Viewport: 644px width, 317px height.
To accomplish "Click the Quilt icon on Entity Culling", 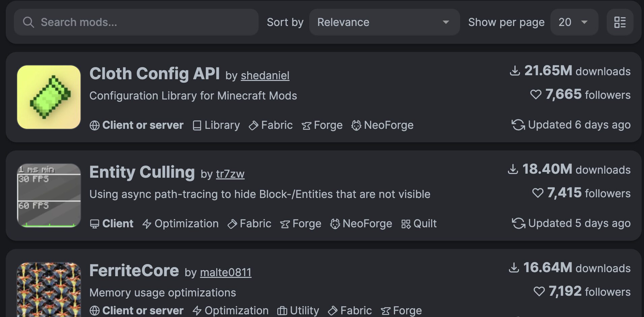I will click(406, 224).
